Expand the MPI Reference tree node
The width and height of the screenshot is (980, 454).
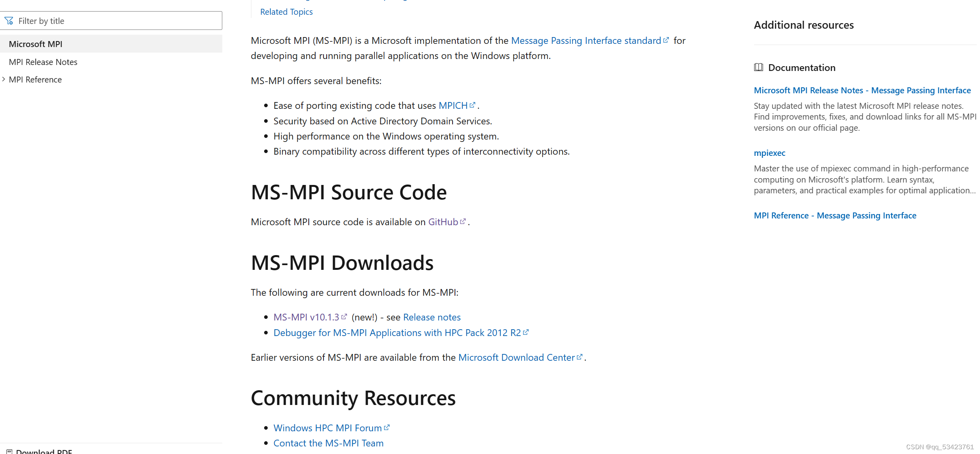4,79
